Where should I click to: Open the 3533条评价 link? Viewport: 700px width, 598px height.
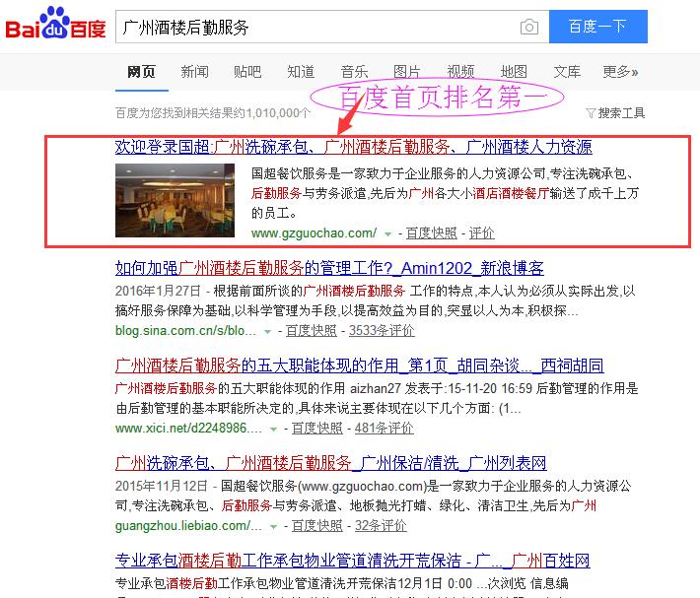[x=382, y=331]
